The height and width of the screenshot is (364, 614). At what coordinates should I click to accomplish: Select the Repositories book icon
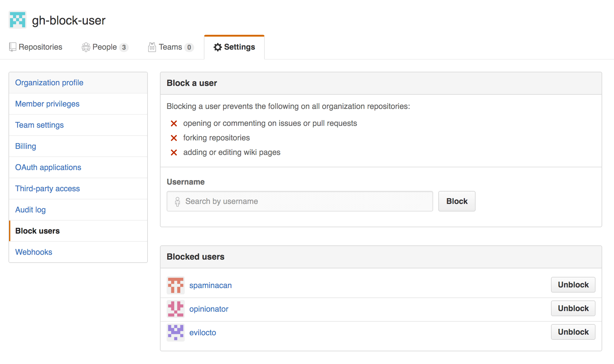click(x=12, y=47)
